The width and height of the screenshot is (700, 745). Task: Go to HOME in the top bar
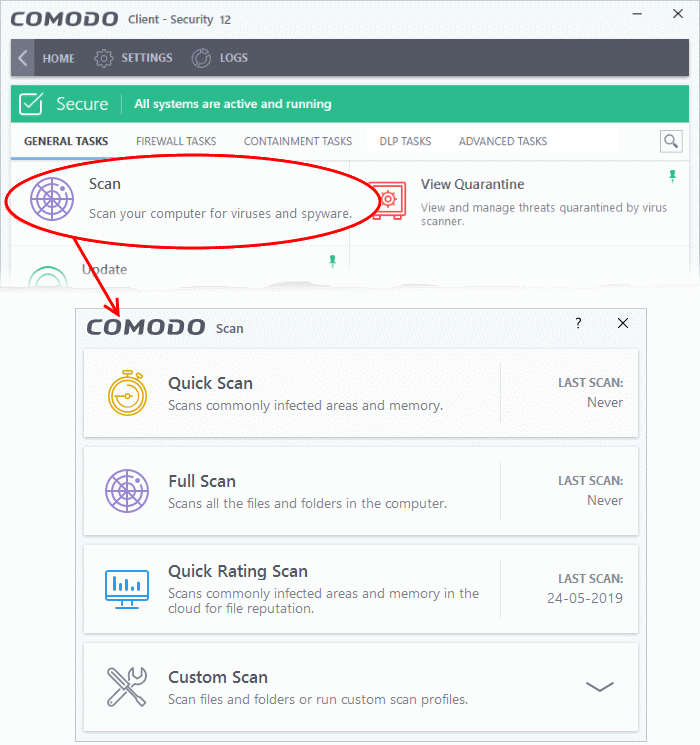(58, 58)
